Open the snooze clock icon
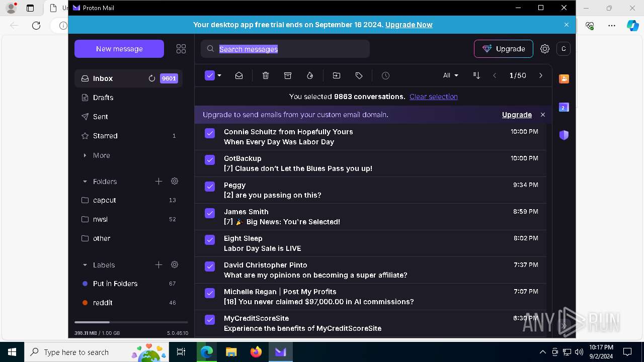Image resolution: width=644 pixels, height=362 pixels. (385, 75)
